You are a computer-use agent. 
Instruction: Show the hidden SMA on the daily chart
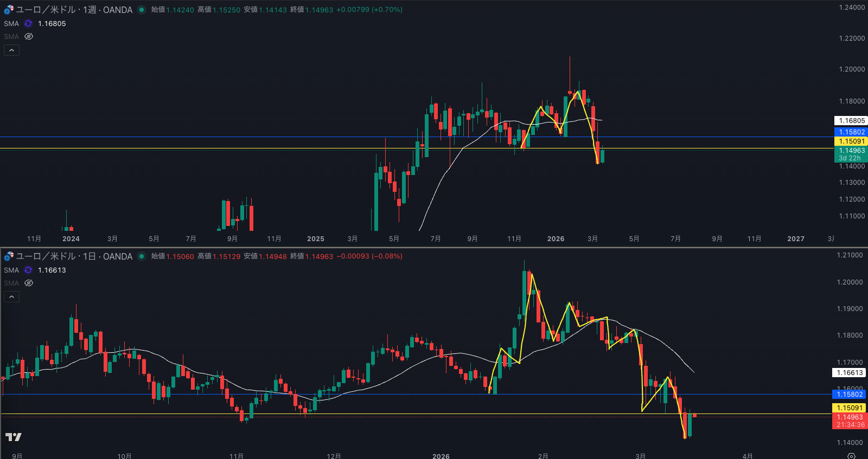pyautogui.click(x=29, y=283)
